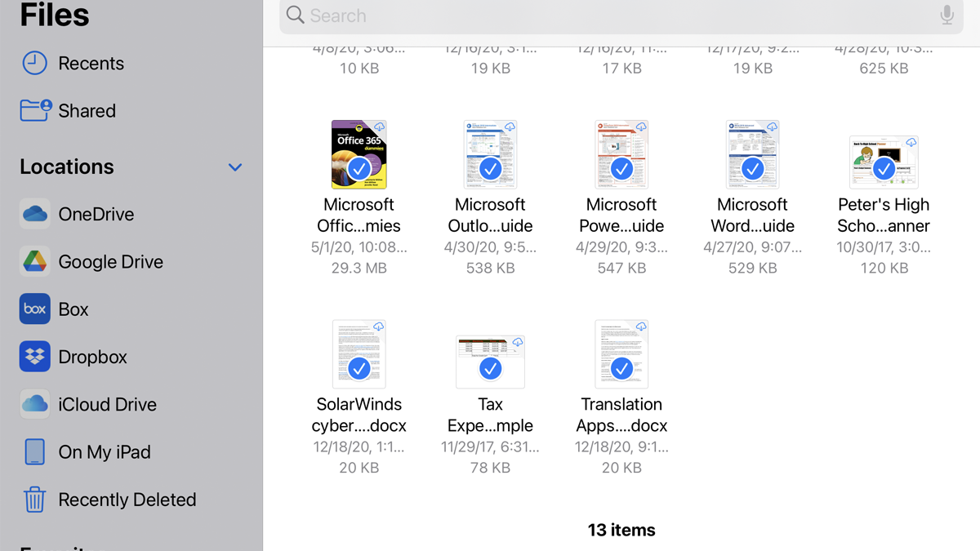Click the Box app icon
The width and height of the screenshot is (980, 551).
[x=34, y=309]
